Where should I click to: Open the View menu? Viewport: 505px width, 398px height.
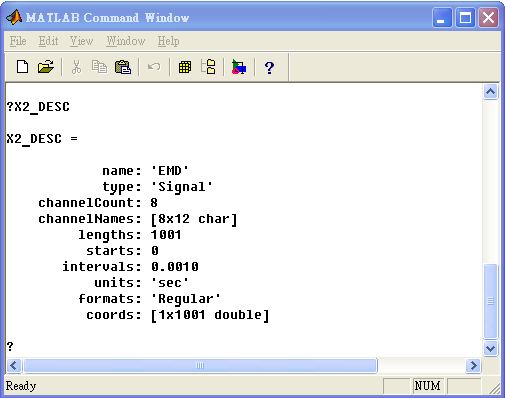click(81, 41)
